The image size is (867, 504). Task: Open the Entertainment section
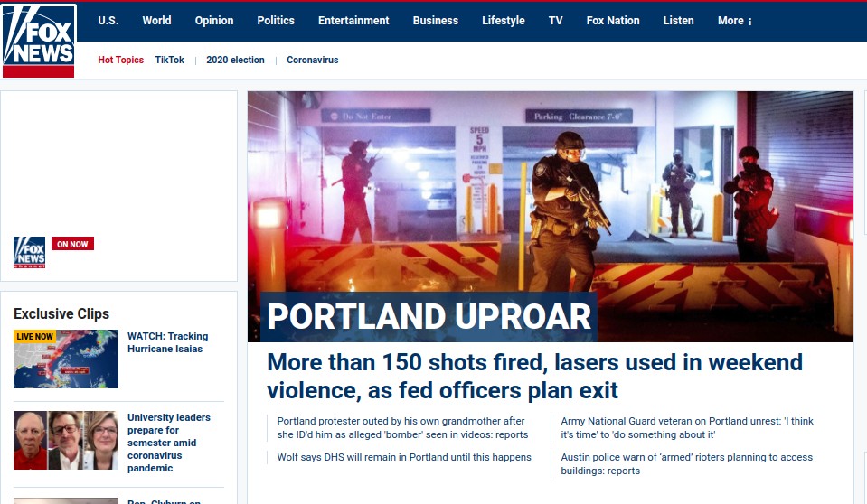point(353,21)
